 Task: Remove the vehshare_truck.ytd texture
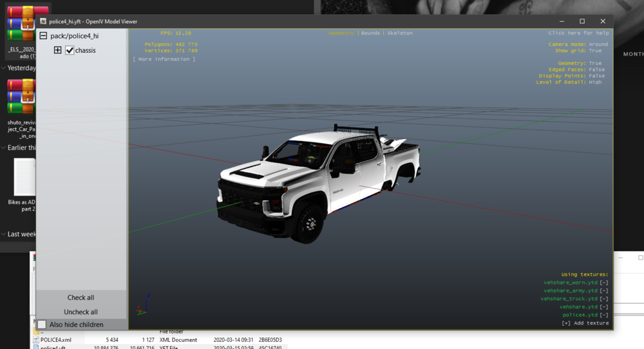[x=603, y=299]
